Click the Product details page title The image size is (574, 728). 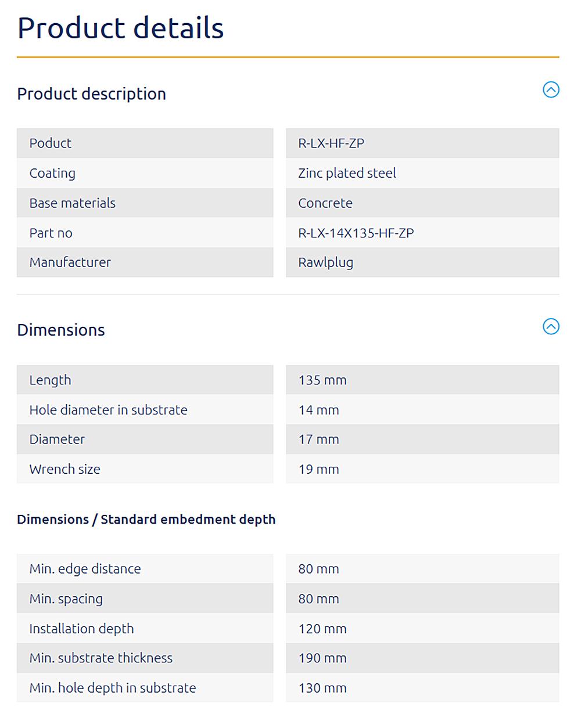coord(120,27)
